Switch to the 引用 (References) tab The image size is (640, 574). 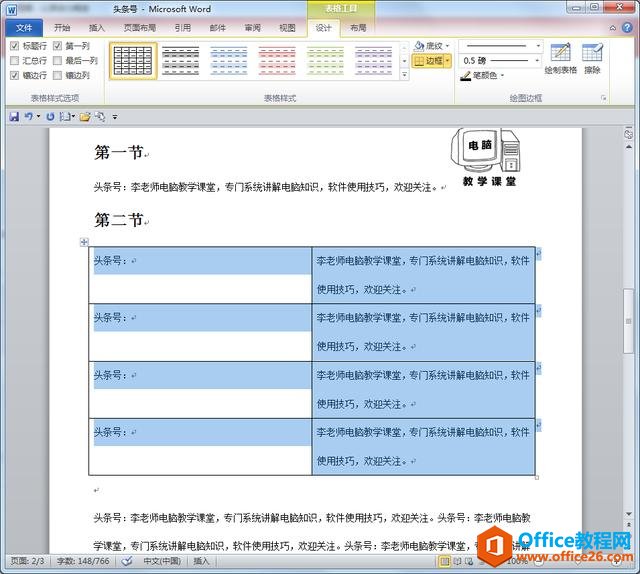[x=182, y=28]
